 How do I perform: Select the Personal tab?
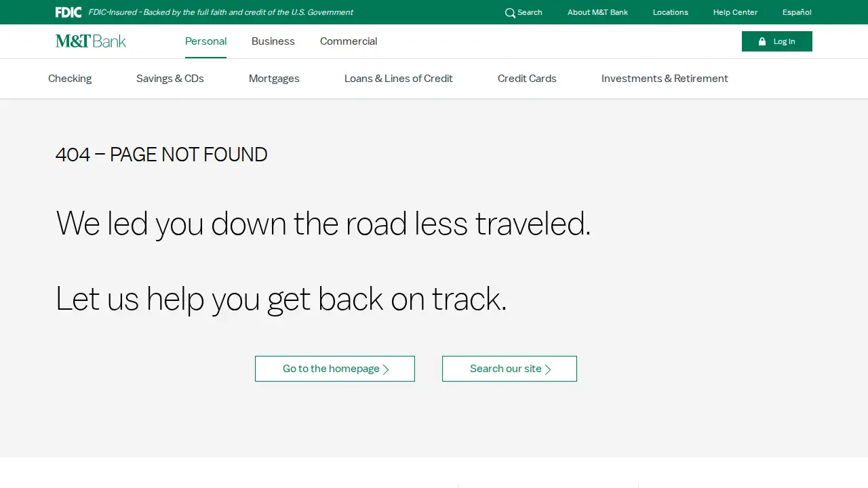[205, 41]
